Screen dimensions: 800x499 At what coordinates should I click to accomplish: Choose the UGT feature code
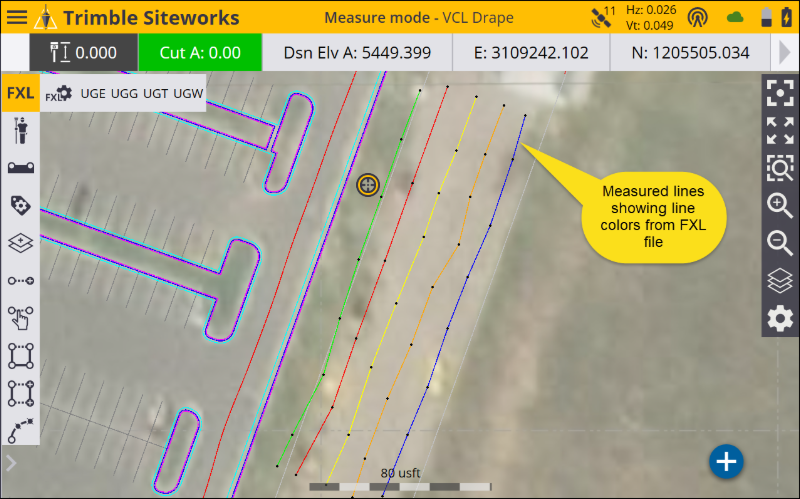click(x=155, y=93)
